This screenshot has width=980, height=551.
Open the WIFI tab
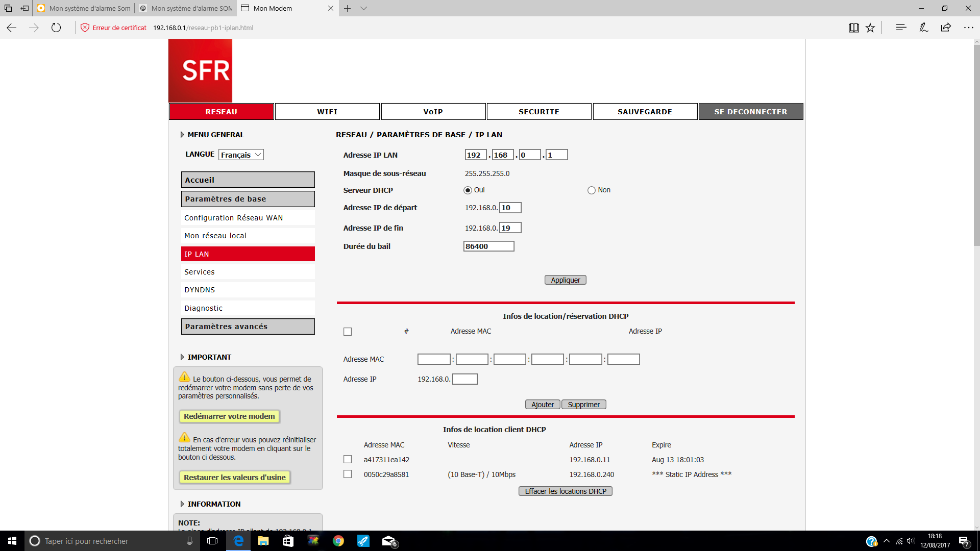pos(327,112)
